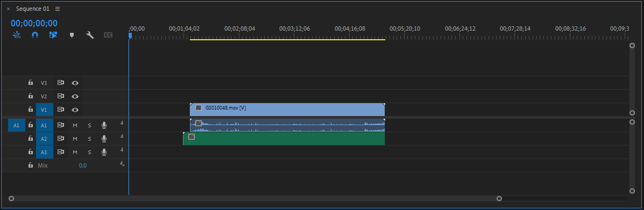Screen dimensions: 644x210
Task: Toggle lock on track V3
Action: 30,83
